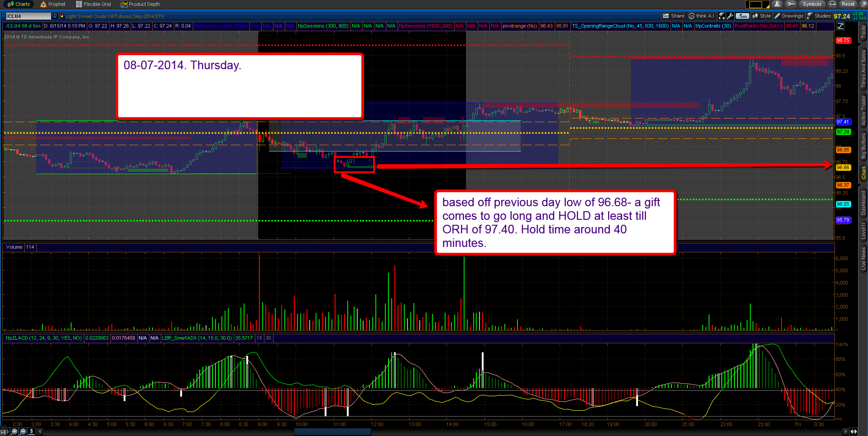This screenshot has height=436, width=868.
Task: Click the Symbols button
Action: pos(812,4)
